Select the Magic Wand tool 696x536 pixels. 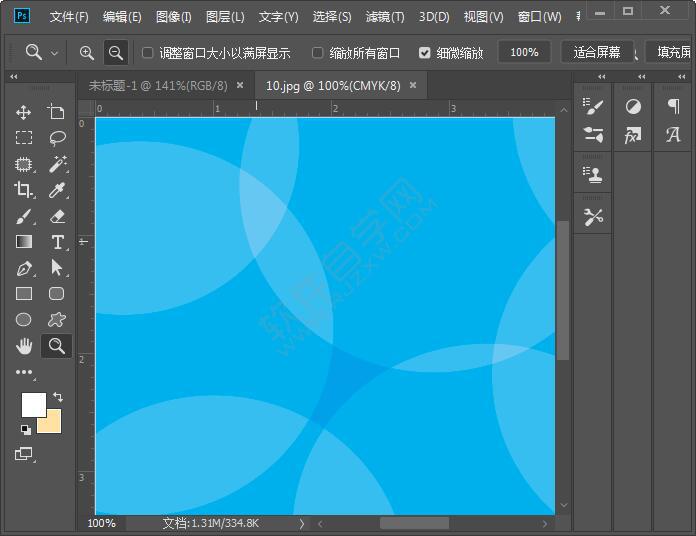coord(57,164)
